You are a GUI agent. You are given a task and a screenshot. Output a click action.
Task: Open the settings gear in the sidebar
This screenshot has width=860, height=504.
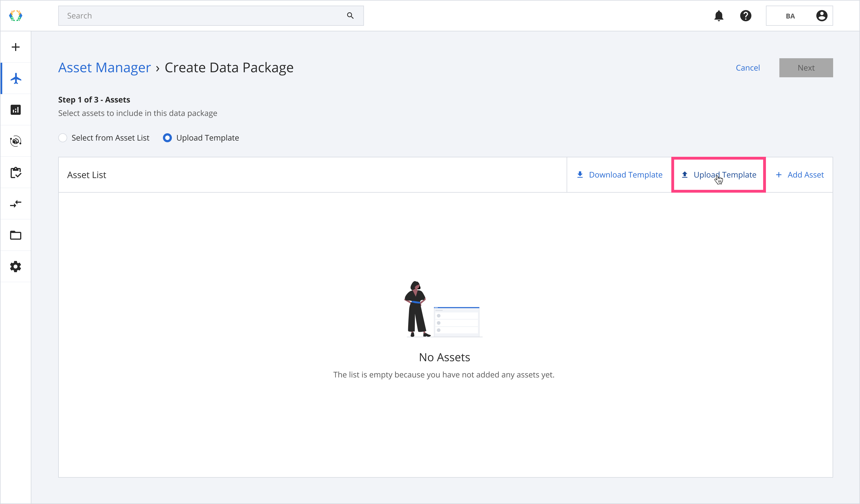16,267
